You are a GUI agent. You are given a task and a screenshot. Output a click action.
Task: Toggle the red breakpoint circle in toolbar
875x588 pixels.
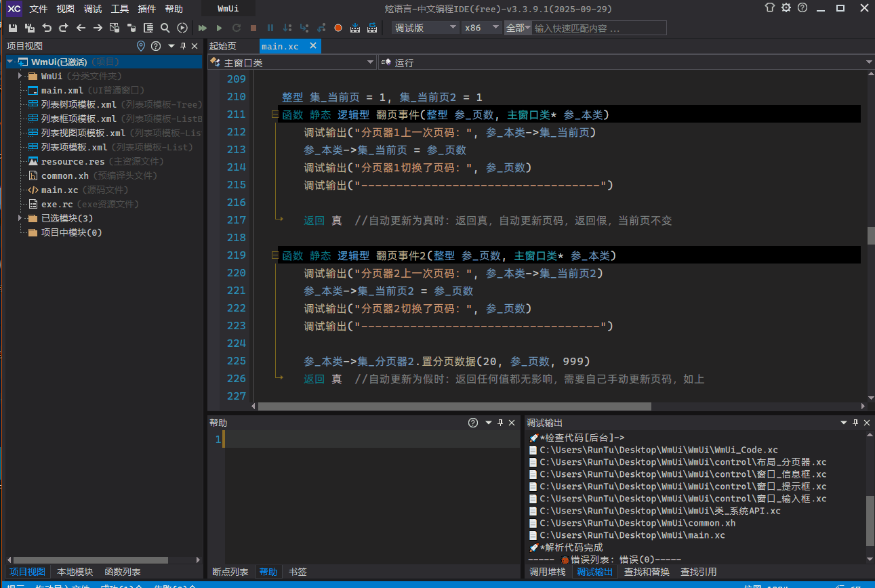point(338,28)
